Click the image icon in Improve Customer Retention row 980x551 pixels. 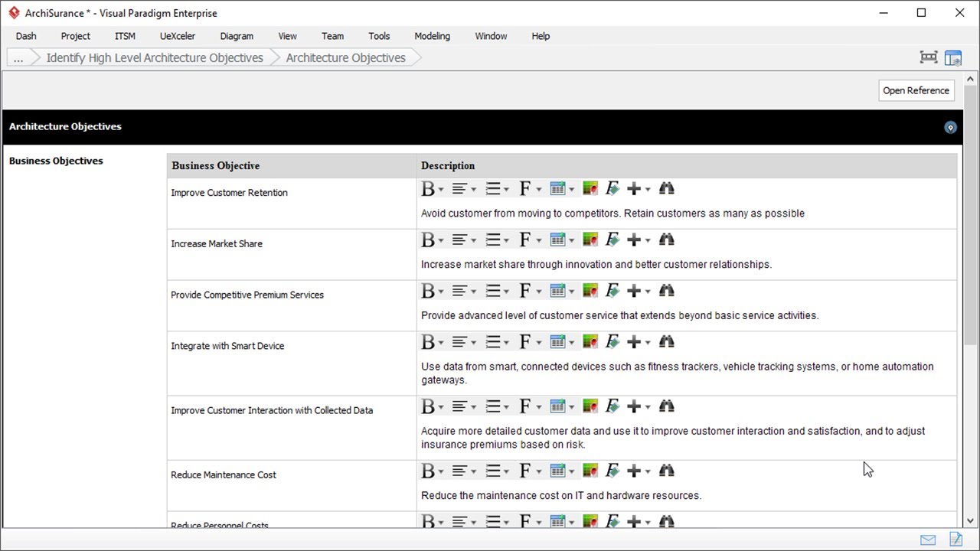(x=590, y=188)
